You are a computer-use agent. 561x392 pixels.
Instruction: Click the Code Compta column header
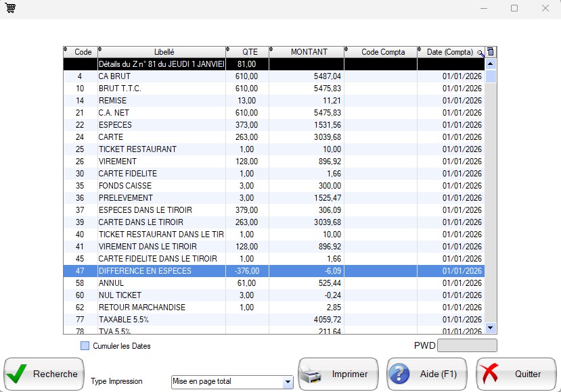pyautogui.click(x=383, y=52)
